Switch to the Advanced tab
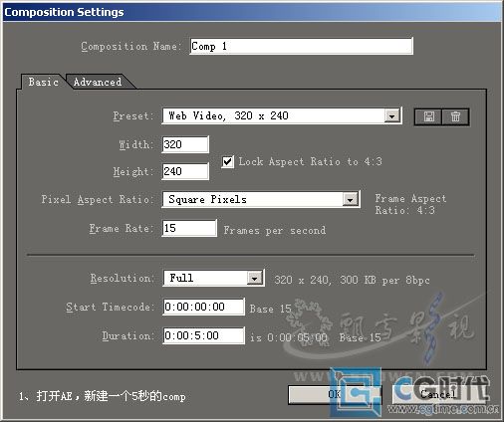This screenshot has width=504, height=422. click(98, 82)
